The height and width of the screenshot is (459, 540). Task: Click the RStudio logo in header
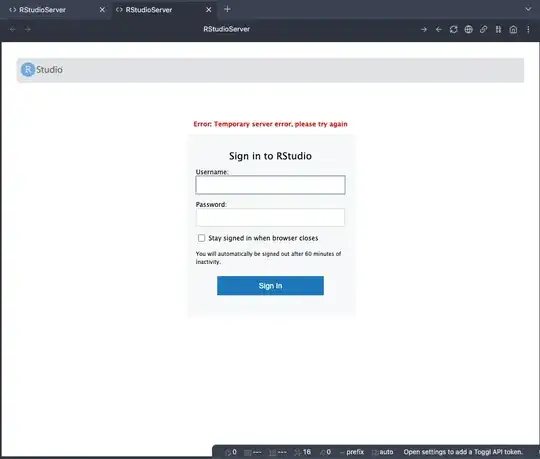coord(42,70)
